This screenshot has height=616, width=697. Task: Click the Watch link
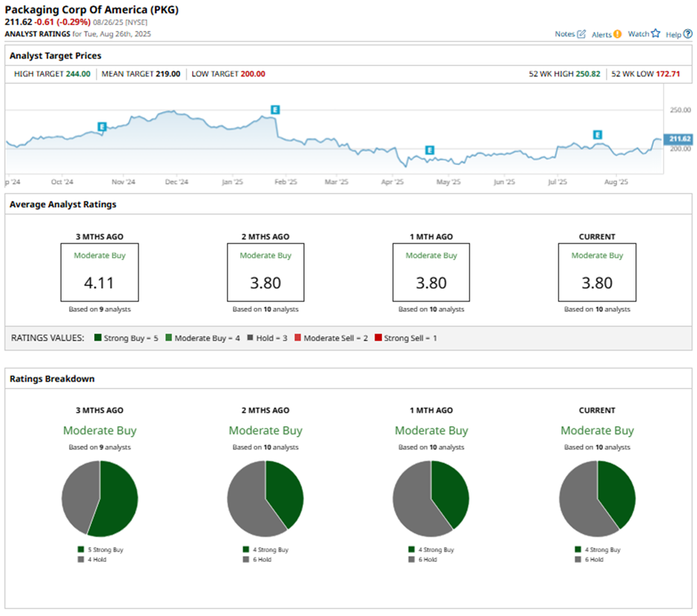pos(638,34)
